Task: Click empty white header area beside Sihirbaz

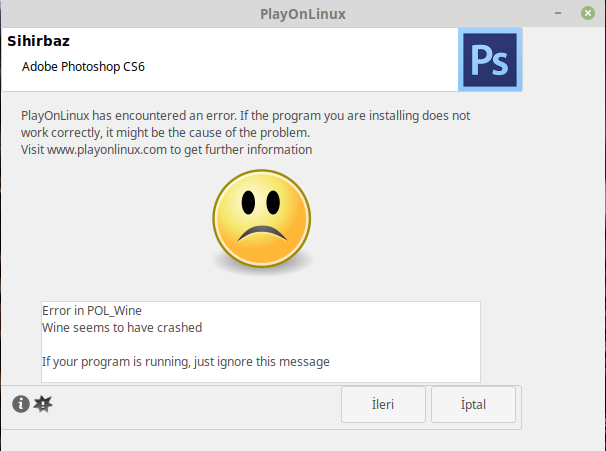Action: [263, 41]
